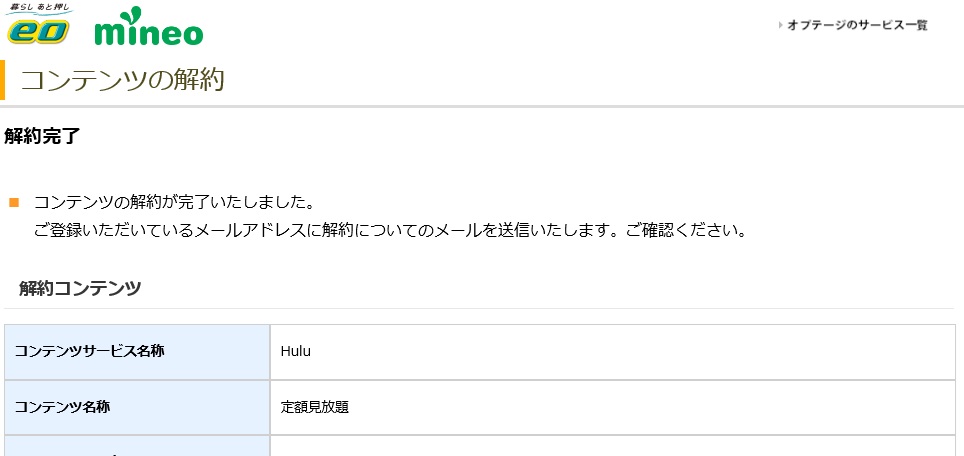Click the コンテンツサービス名称 label cell
964x456 pixels.
coord(137,352)
